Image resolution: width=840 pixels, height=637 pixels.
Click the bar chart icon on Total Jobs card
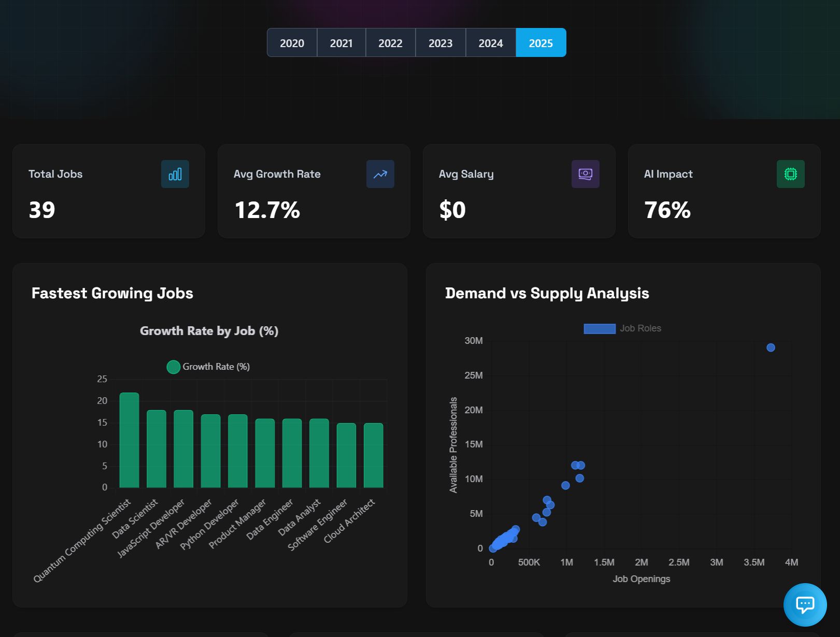click(x=175, y=174)
